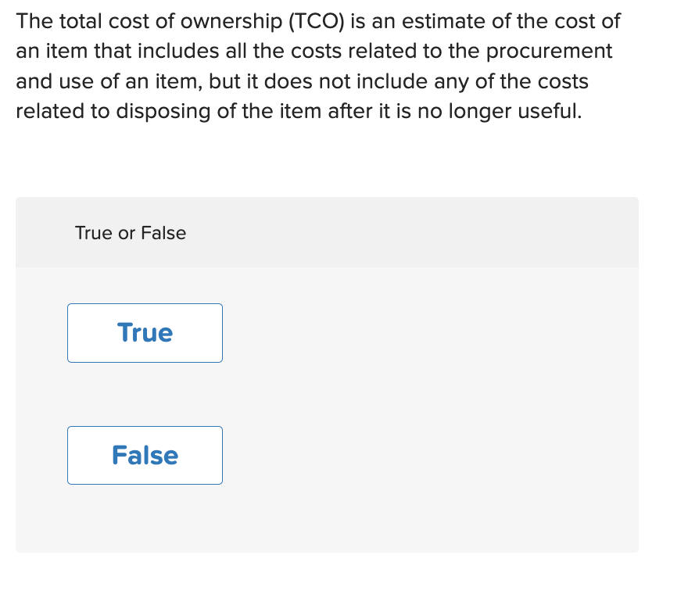
Task: Click the True or False header label
Action: 130,233
